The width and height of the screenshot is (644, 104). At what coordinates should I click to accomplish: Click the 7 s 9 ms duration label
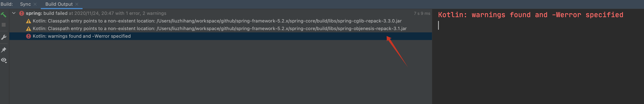click(x=422, y=14)
